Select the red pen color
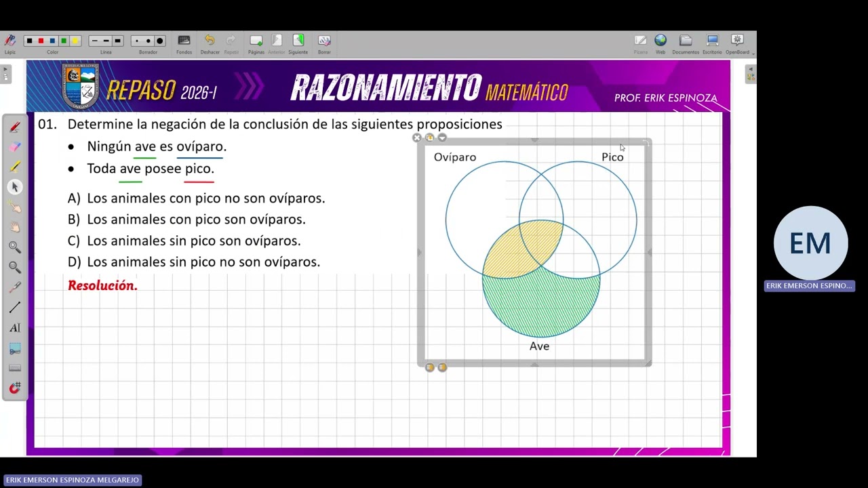 pyautogui.click(x=41, y=41)
